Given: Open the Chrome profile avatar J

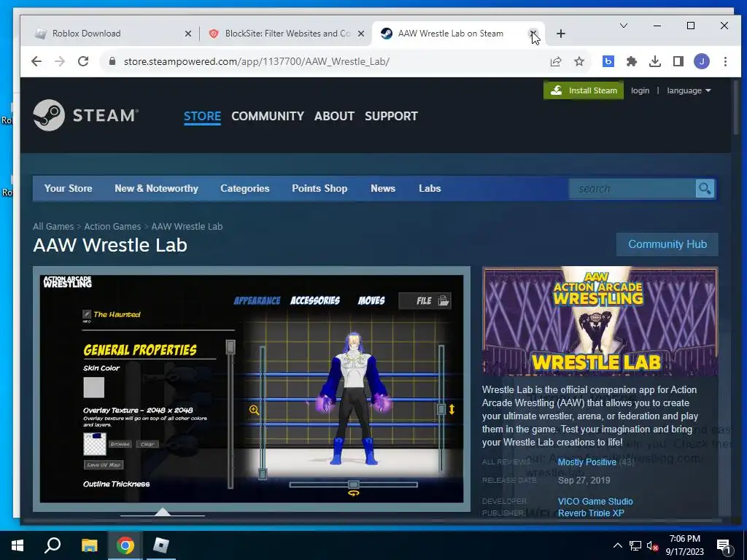Looking at the screenshot, I should [701, 61].
